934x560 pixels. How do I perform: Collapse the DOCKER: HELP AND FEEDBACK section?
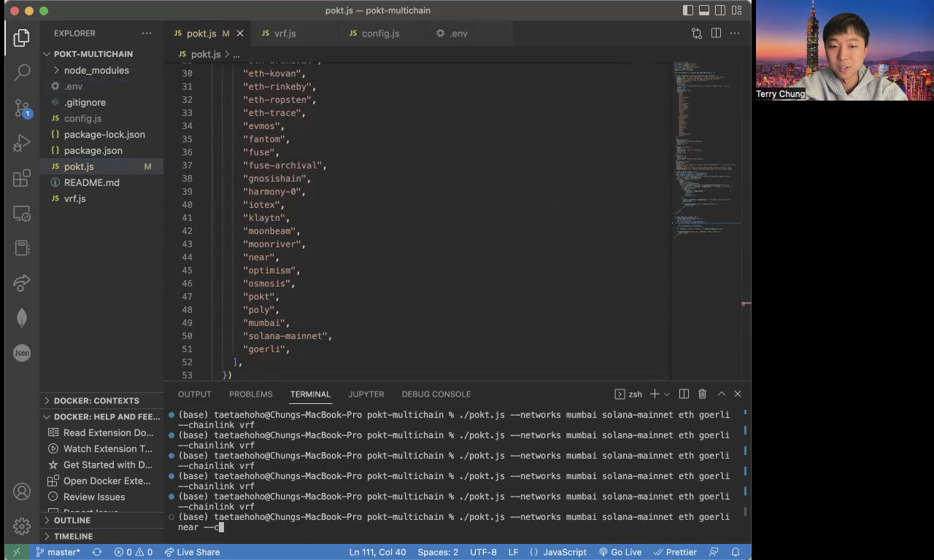click(101, 416)
